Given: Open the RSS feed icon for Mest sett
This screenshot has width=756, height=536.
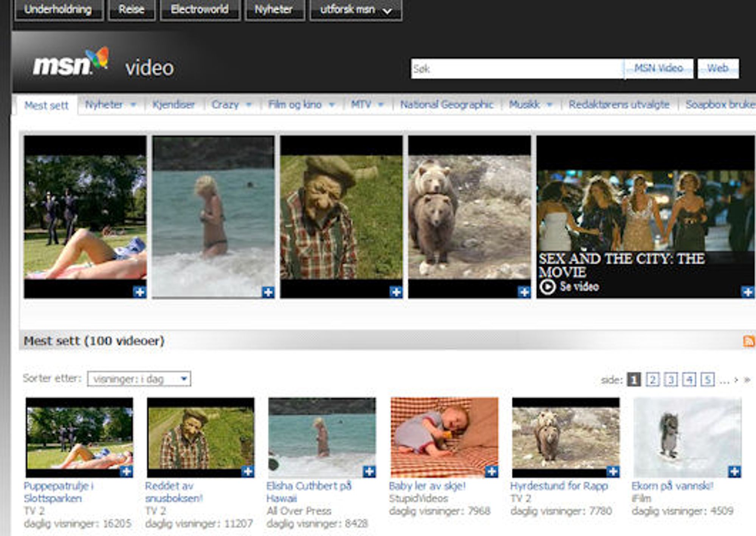Looking at the screenshot, I should coord(748,341).
